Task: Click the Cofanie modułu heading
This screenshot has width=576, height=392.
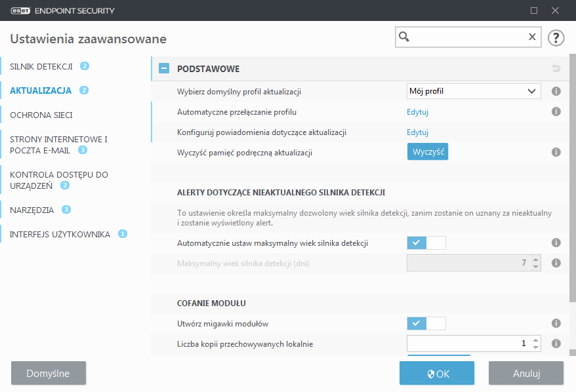Action: (211, 303)
